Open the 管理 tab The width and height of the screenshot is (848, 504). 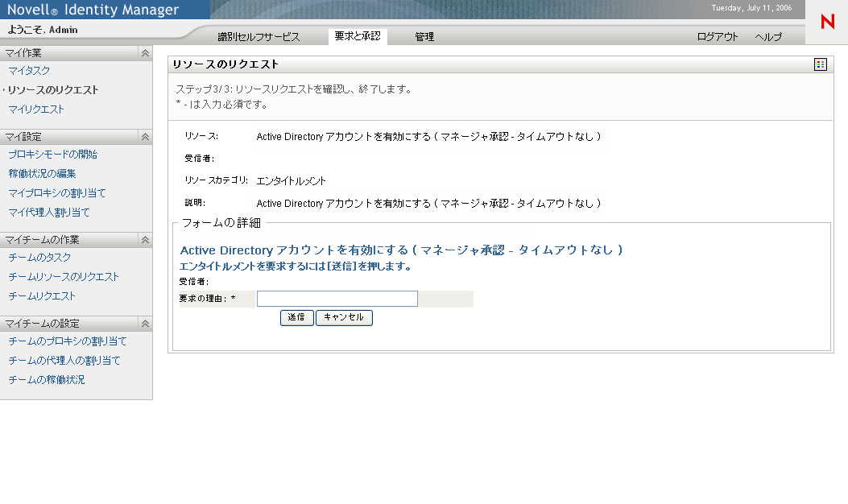pyautogui.click(x=424, y=37)
